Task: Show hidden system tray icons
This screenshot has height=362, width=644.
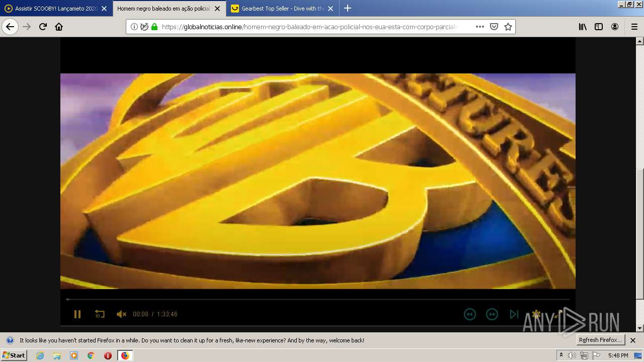Action: (561, 355)
